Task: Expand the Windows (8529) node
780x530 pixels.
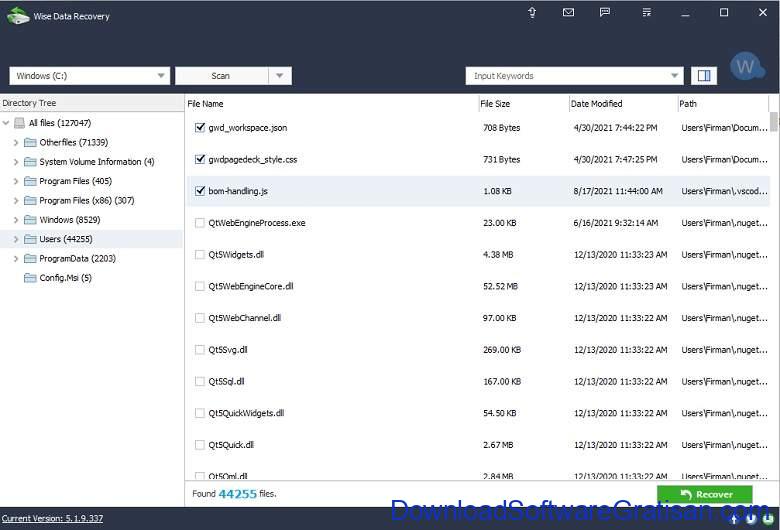Action: [x=15, y=219]
